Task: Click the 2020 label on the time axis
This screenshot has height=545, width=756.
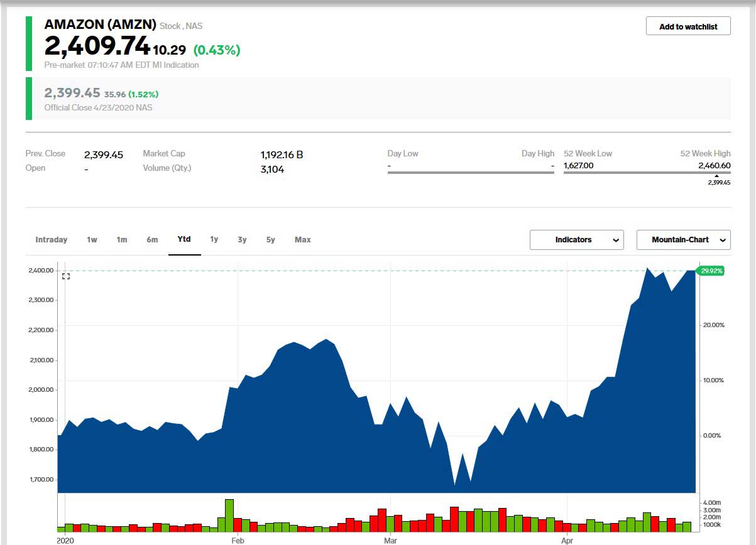Action: (x=65, y=540)
